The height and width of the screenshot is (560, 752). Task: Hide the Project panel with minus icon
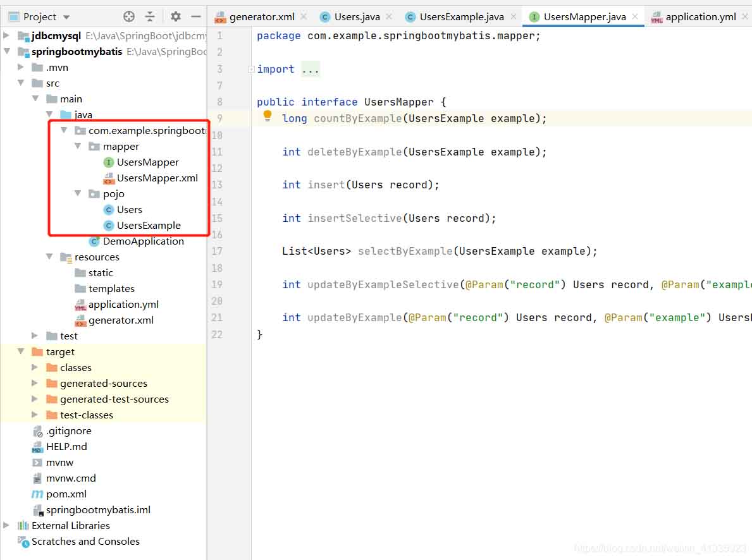pos(196,16)
